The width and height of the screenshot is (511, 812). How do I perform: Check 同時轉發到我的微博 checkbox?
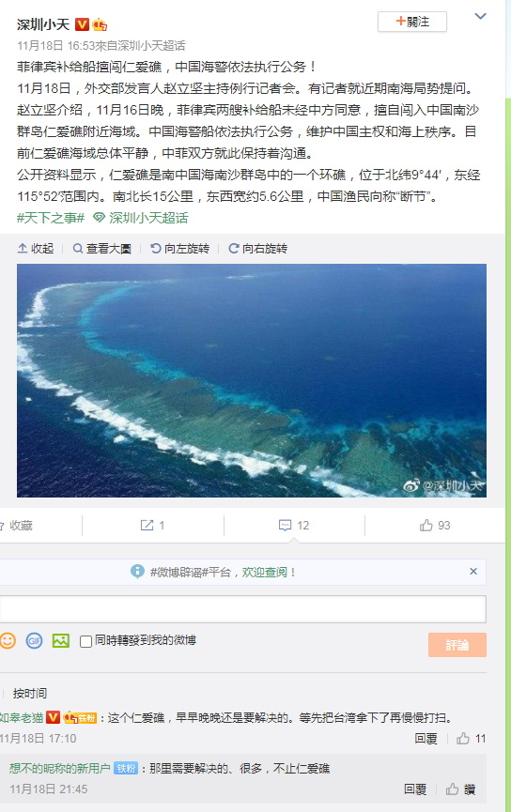point(86,641)
